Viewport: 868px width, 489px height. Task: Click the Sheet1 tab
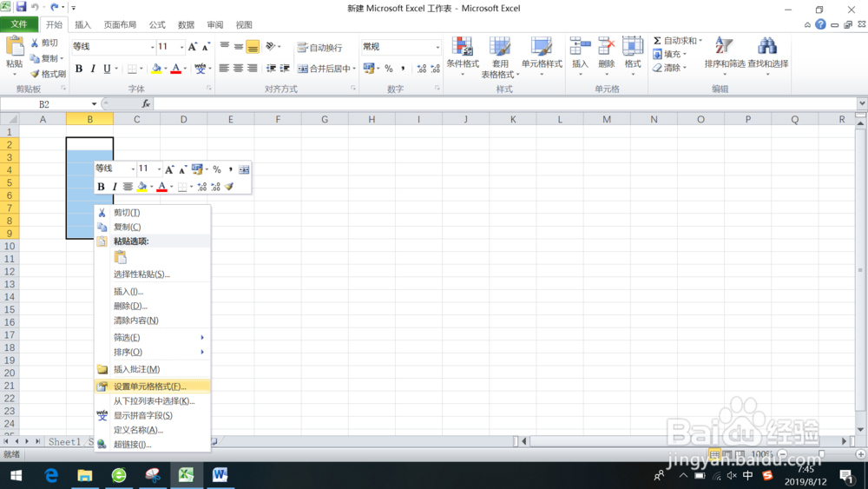(64, 441)
